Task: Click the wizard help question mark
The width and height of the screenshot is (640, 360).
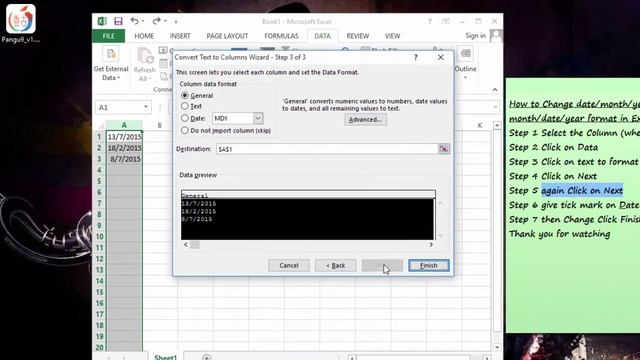Action: [416, 58]
